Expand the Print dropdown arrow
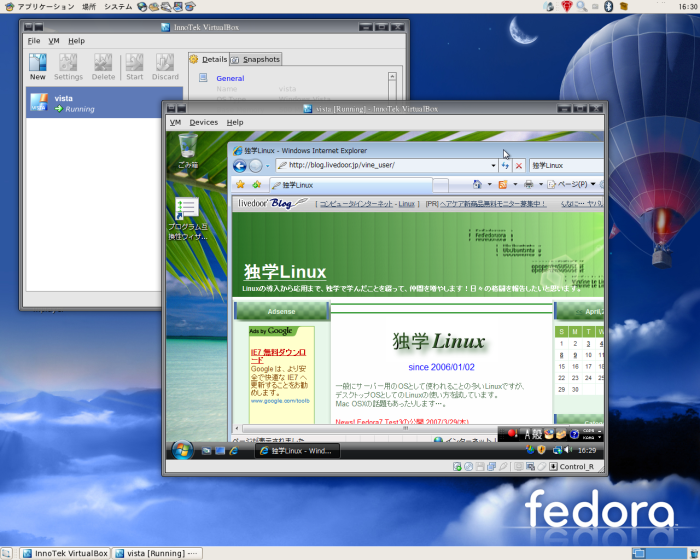Viewport: 700px width, 560px height. (x=541, y=184)
